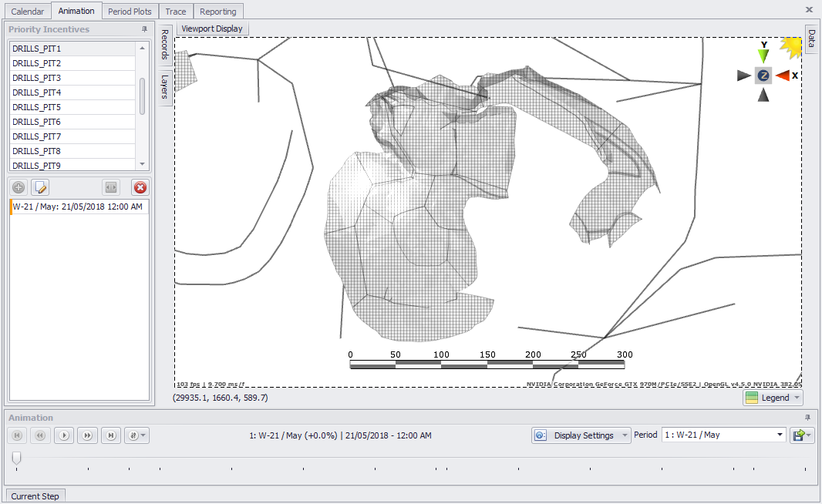Click the edit pencil icon
The height and width of the screenshot is (504, 822).
click(40, 187)
